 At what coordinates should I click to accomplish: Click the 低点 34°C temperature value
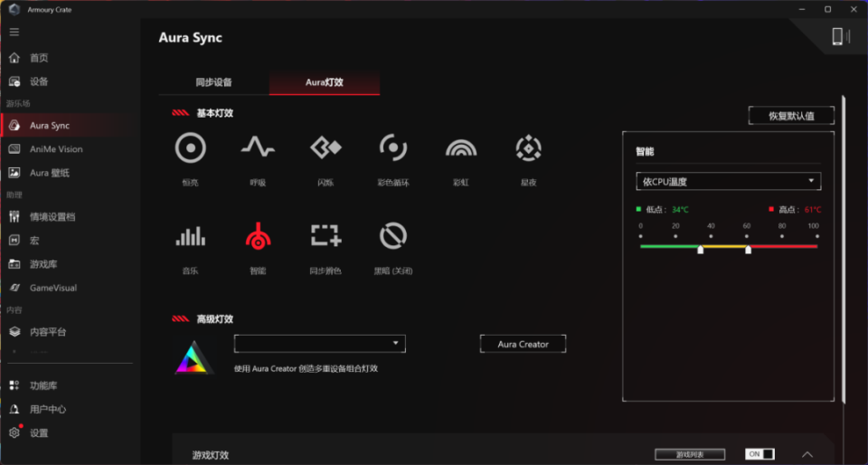pyautogui.click(x=680, y=210)
